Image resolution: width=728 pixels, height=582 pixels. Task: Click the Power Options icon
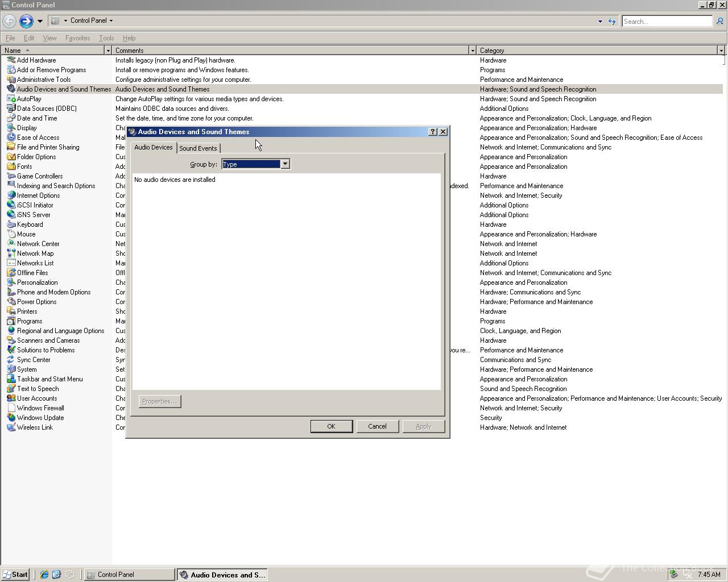pyautogui.click(x=11, y=302)
